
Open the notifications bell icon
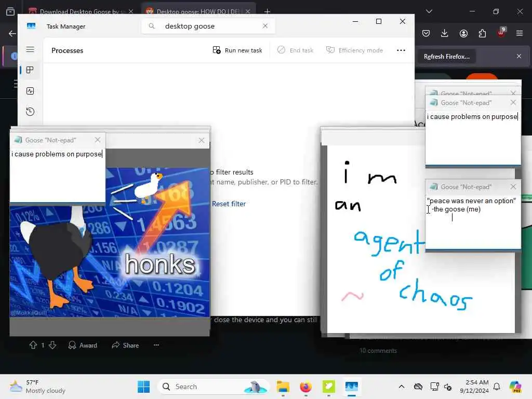(497, 387)
